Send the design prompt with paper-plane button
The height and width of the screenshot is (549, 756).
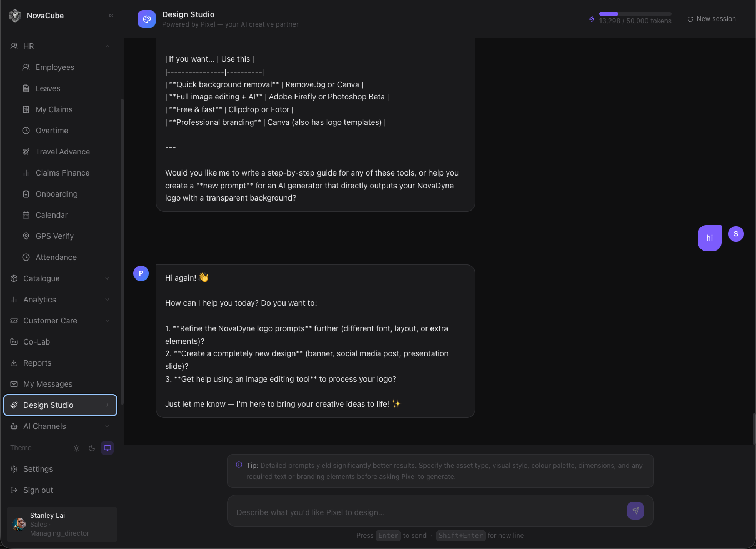[x=635, y=511]
